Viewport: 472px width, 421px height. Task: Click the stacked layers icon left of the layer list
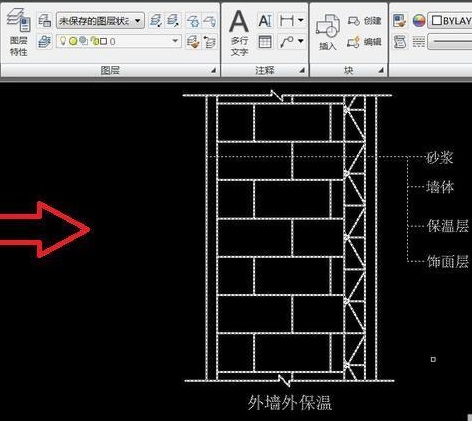tap(44, 41)
